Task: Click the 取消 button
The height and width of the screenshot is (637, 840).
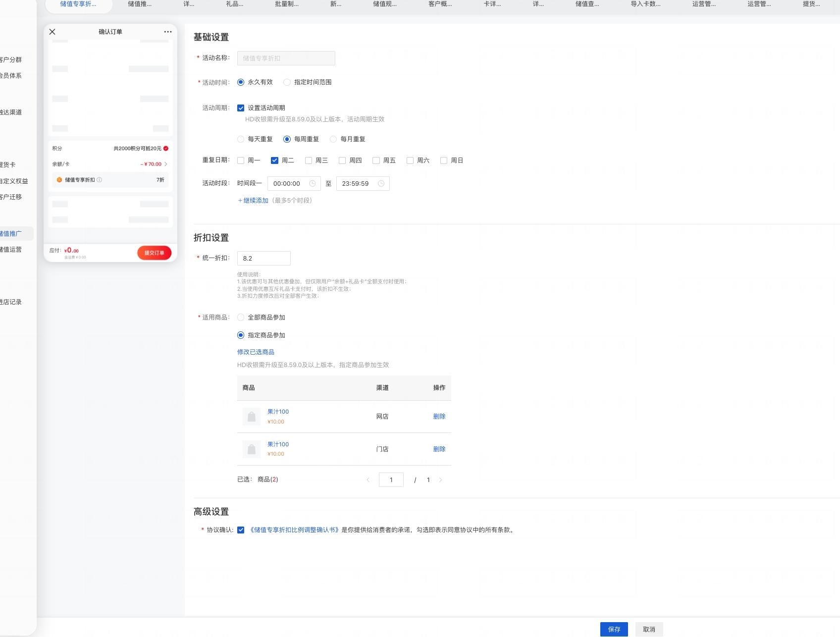Action: [649, 630]
